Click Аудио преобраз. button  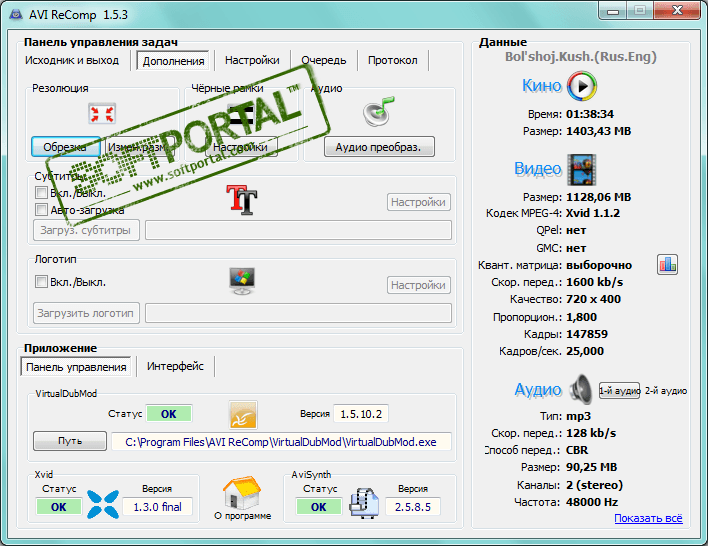click(379, 147)
